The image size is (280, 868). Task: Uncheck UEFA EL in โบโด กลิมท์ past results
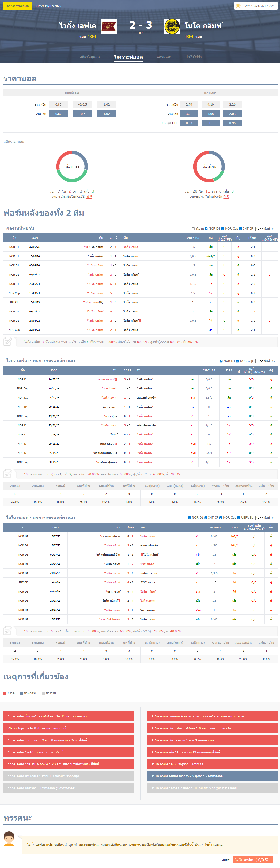238,518
